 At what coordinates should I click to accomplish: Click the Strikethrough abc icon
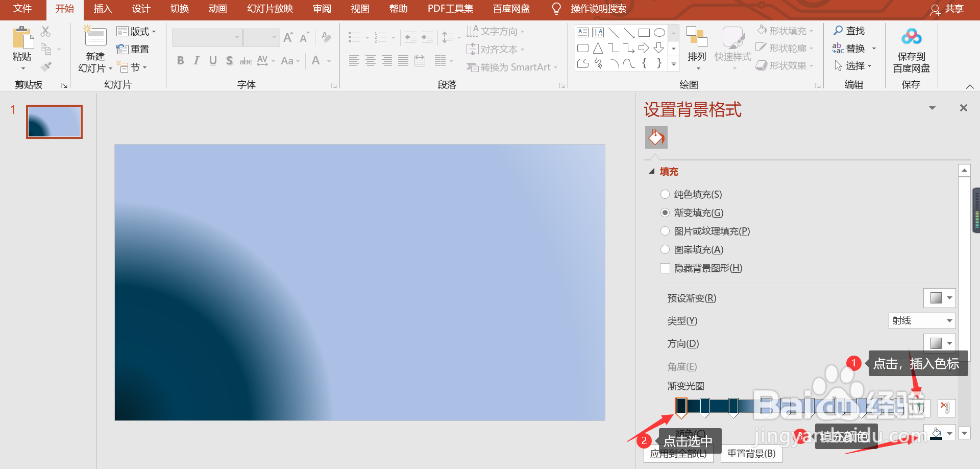click(x=246, y=61)
